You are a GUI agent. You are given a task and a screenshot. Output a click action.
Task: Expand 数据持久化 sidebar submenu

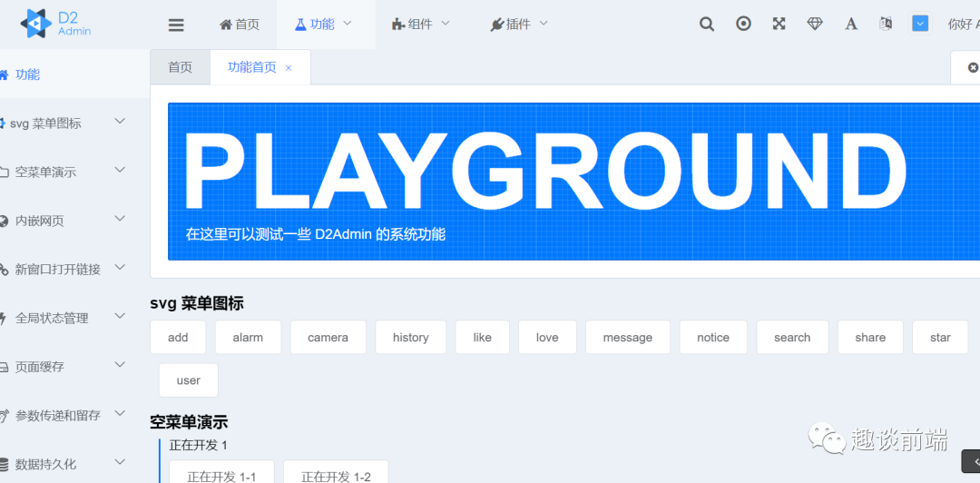120,462
